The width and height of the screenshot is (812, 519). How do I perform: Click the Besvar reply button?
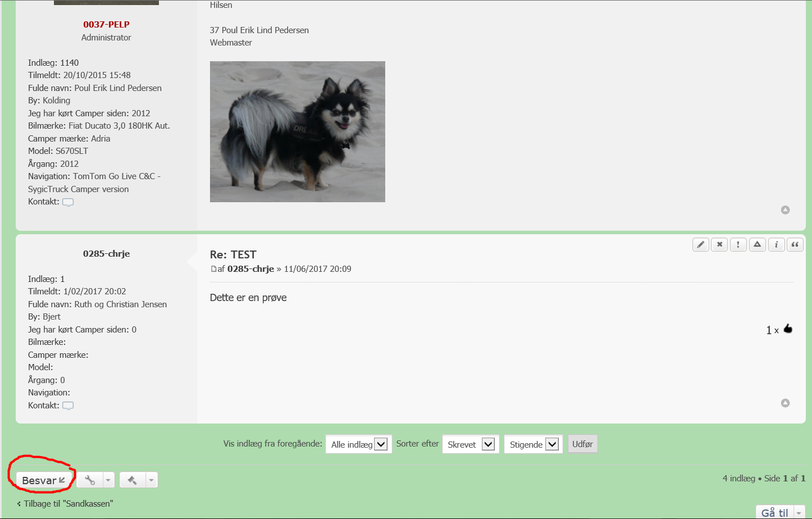tap(44, 480)
